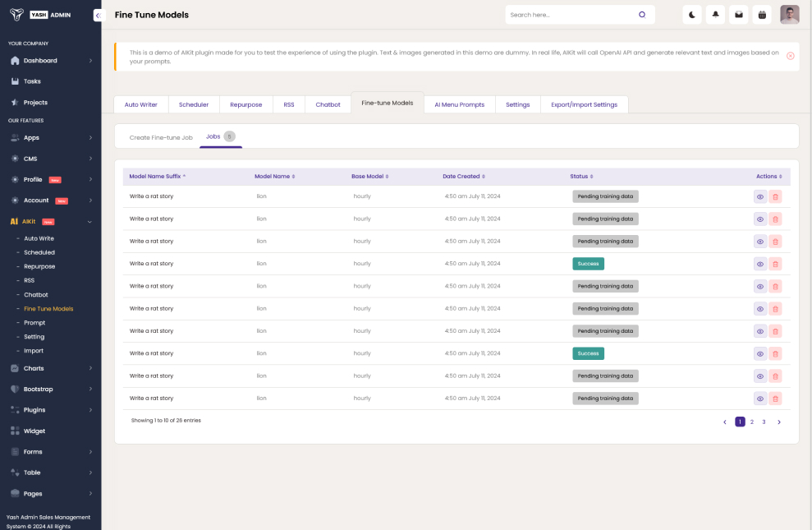The height and width of the screenshot is (530, 812).
Task: Switch to the top Repurpose tab
Action: 246,104
